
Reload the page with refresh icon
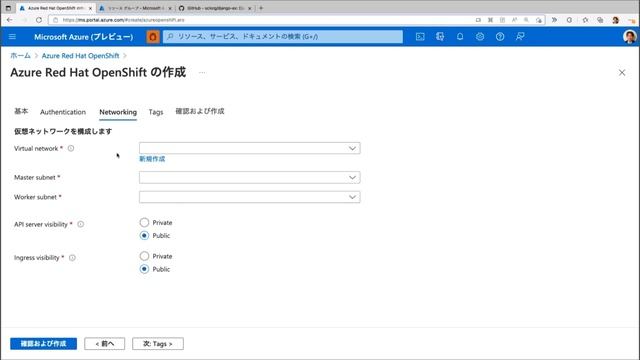(x=39, y=20)
